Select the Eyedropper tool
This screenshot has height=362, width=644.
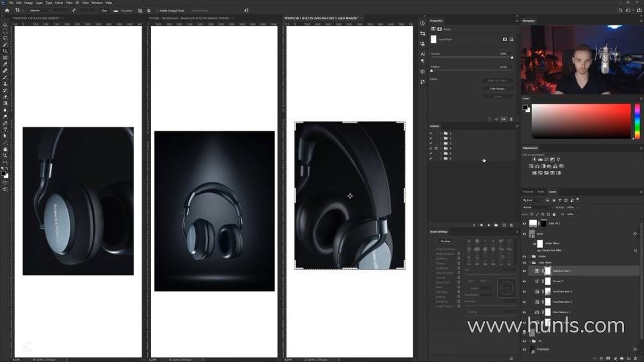(5, 64)
